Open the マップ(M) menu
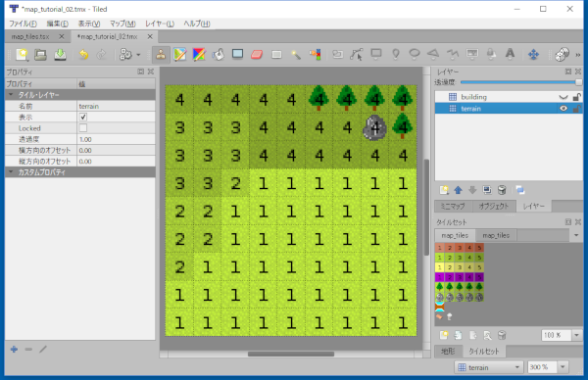 (x=122, y=24)
